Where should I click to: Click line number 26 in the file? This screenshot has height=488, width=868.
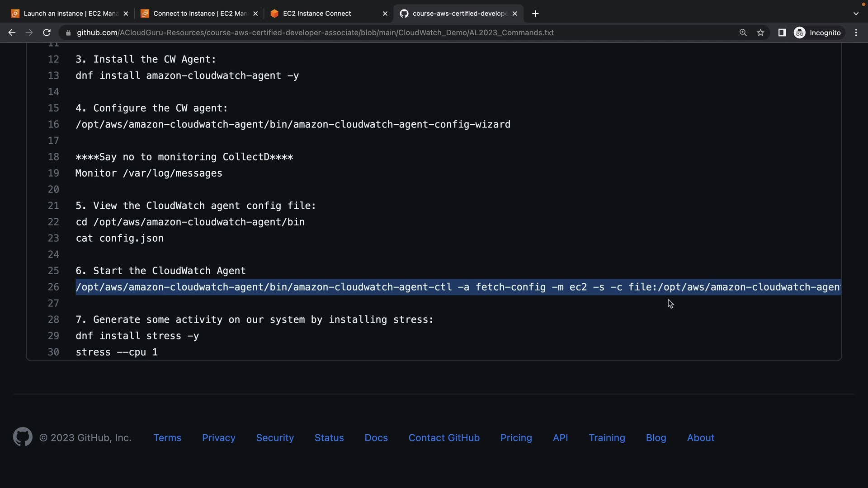[x=53, y=287]
